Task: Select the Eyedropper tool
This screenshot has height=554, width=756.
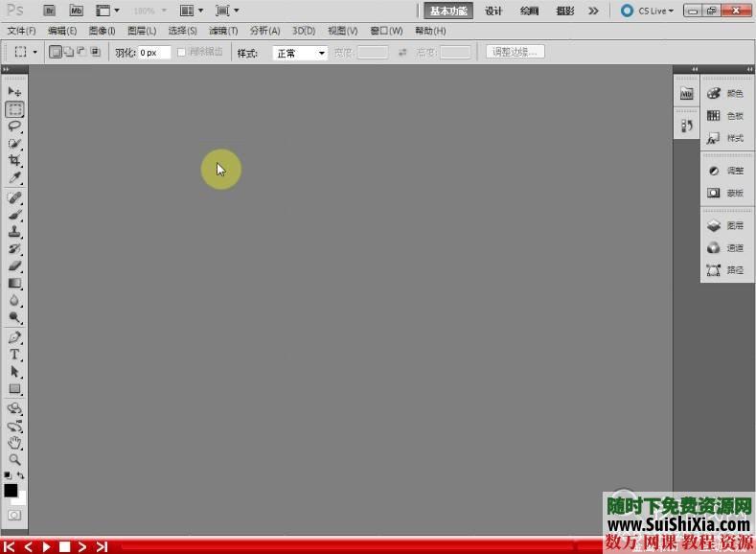Action: [x=14, y=178]
